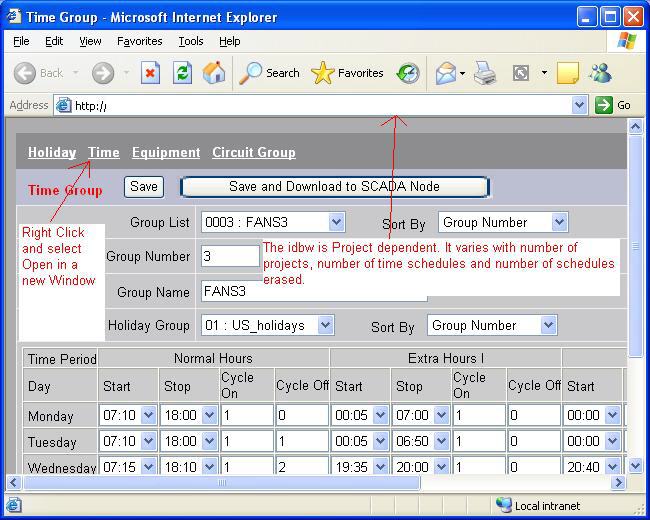Click the status bar page icon

(x=14, y=505)
